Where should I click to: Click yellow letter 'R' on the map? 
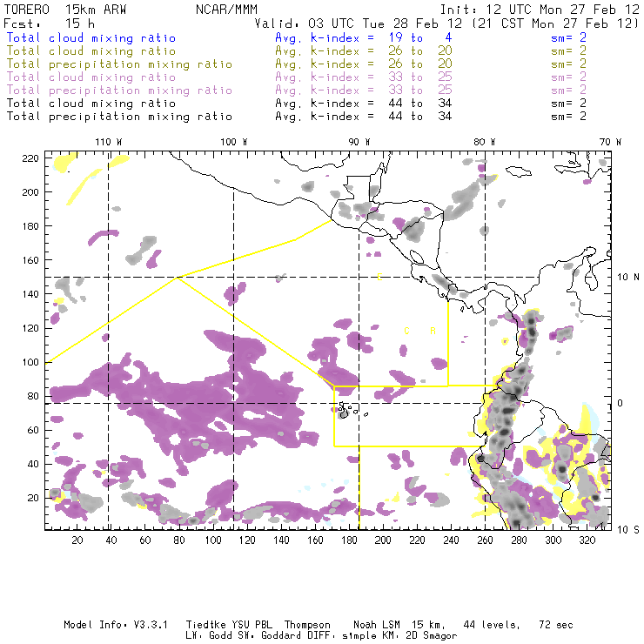tap(433, 331)
